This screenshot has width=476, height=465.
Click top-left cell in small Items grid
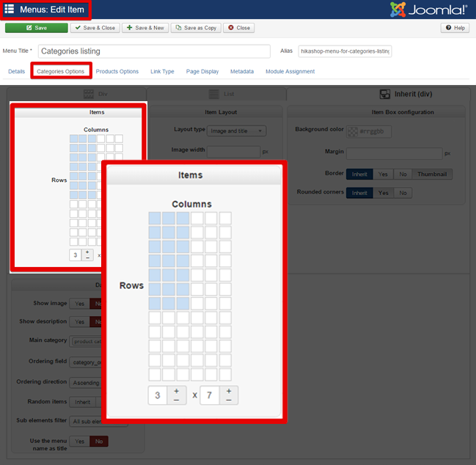[x=74, y=139]
